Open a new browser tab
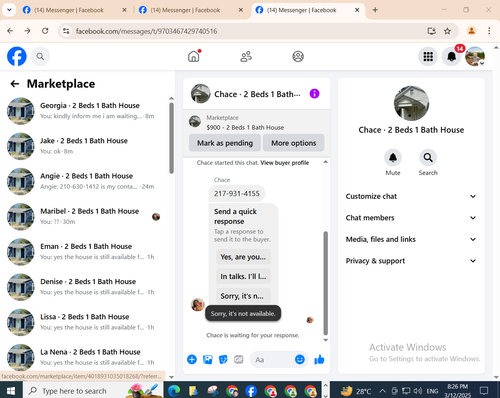The height and width of the screenshot is (398, 500). click(x=375, y=10)
